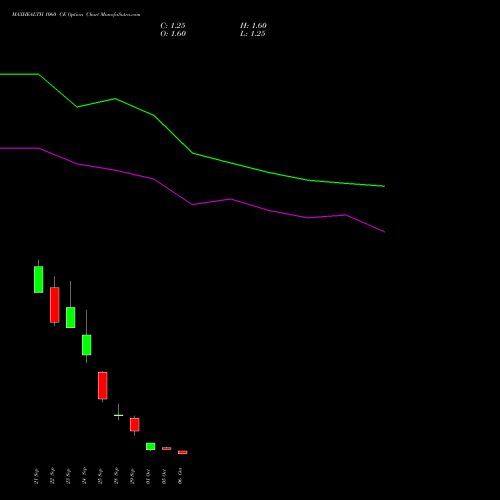Select the '25 Sep' date axis label

click(x=100, y=476)
